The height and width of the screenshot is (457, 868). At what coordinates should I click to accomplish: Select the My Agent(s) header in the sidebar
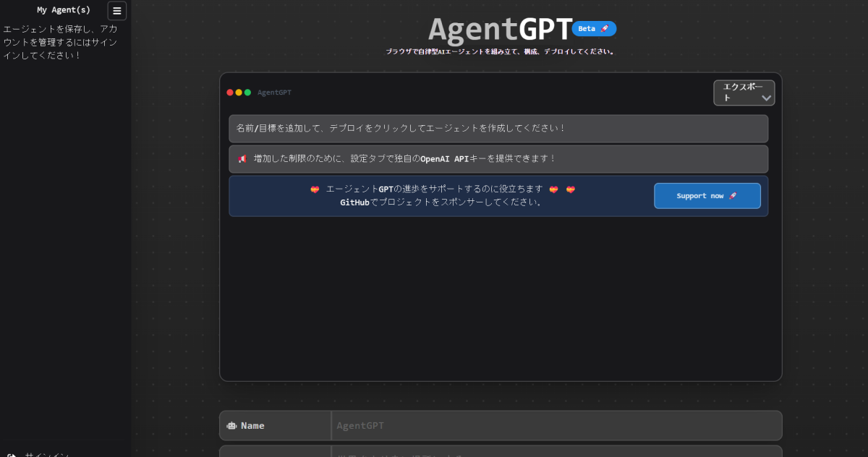click(x=64, y=9)
